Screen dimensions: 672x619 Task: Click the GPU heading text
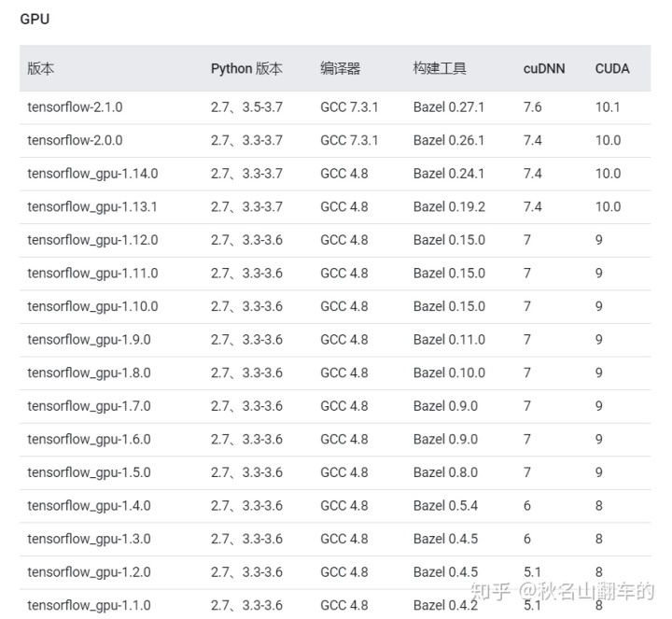pyautogui.click(x=35, y=19)
